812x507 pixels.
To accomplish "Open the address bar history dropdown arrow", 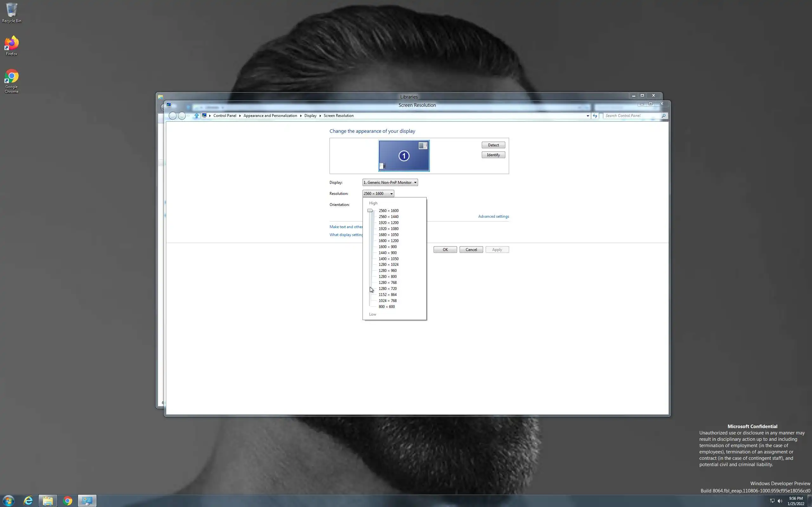I will (587, 116).
